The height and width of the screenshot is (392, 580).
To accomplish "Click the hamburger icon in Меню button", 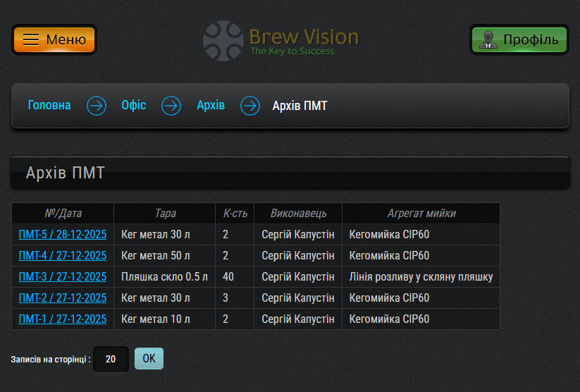I will pyautogui.click(x=31, y=40).
